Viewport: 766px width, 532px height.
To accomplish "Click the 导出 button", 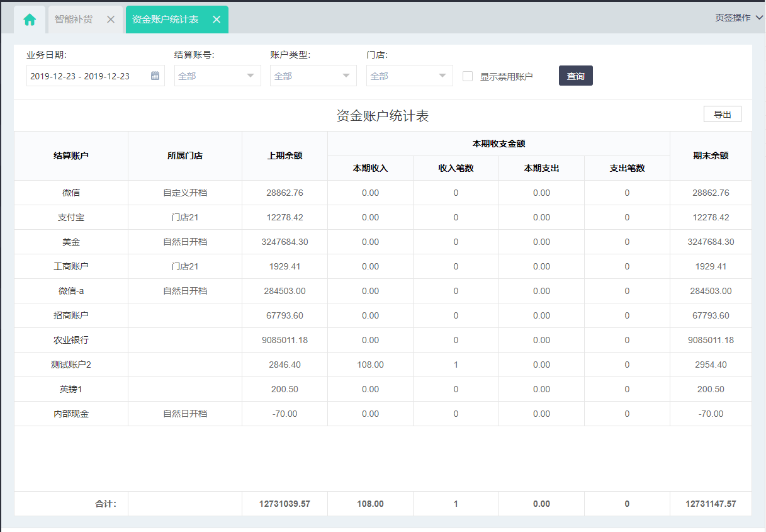I will click(723, 115).
